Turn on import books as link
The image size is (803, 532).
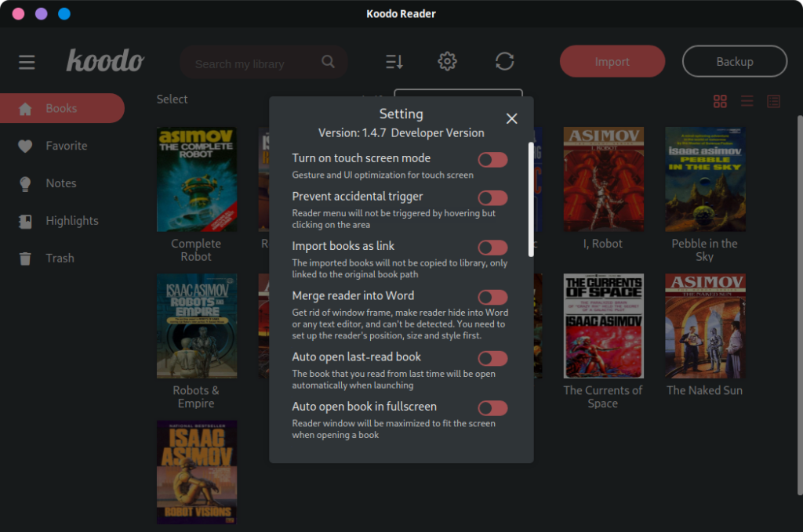click(x=492, y=246)
